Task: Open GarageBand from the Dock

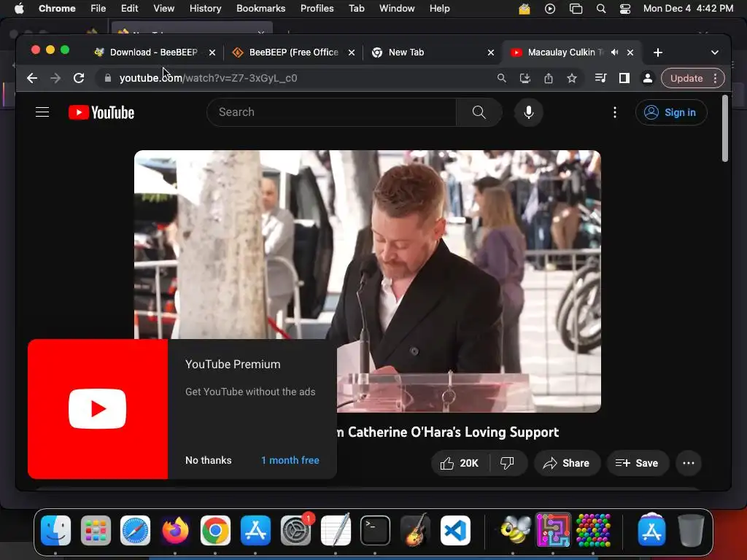Action: tap(415, 530)
